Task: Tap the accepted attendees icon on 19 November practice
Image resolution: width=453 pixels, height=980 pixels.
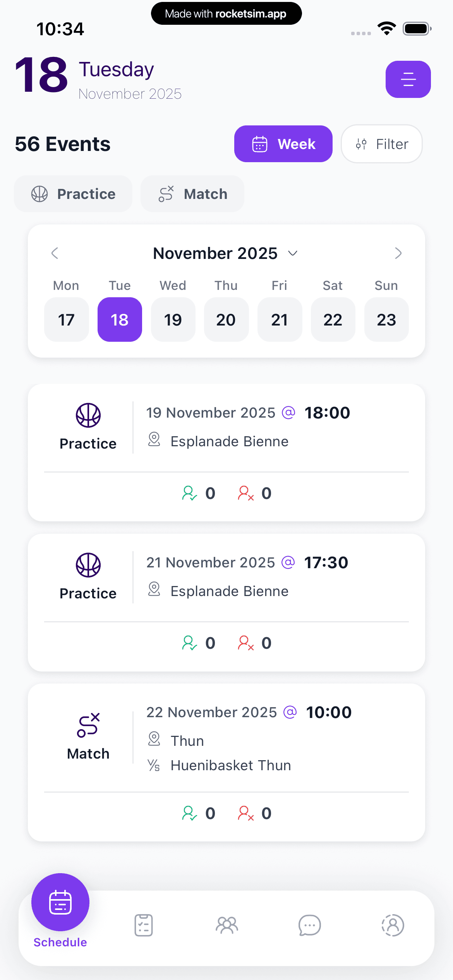Action: click(x=189, y=493)
